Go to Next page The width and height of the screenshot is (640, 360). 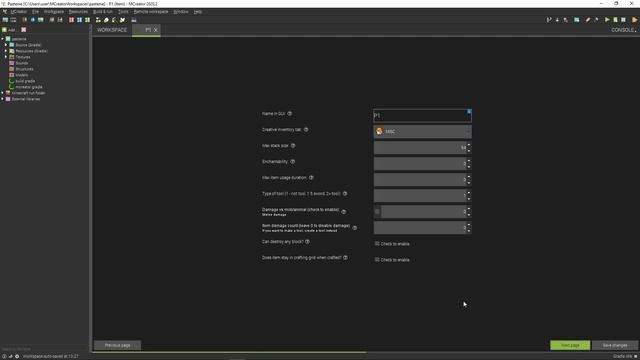tap(570, 345)
